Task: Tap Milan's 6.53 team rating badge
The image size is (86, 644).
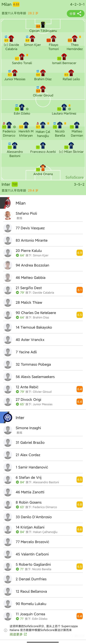Action: (16, 4)
